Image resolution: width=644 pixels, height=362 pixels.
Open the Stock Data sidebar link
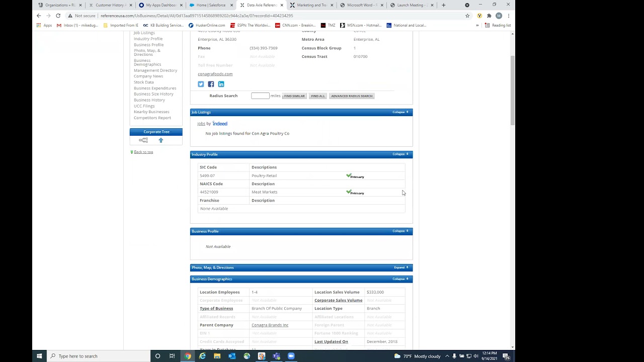click(144, 82)
